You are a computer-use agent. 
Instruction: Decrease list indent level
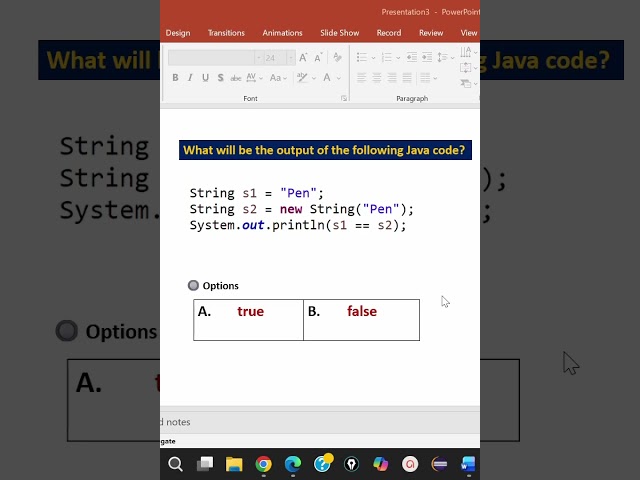click(x=411, y=57)
